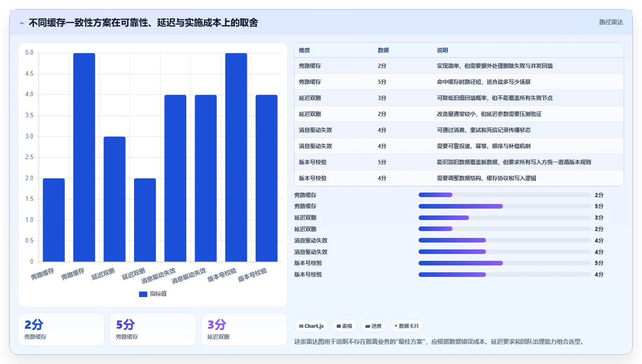Click the progress bar for 旁路缓存 2分

click(504, 195)
